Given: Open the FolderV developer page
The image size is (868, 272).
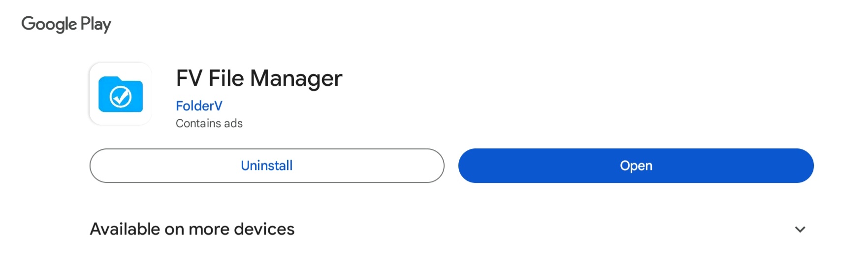Looking at the screenshot, I should tap(199, 106).
